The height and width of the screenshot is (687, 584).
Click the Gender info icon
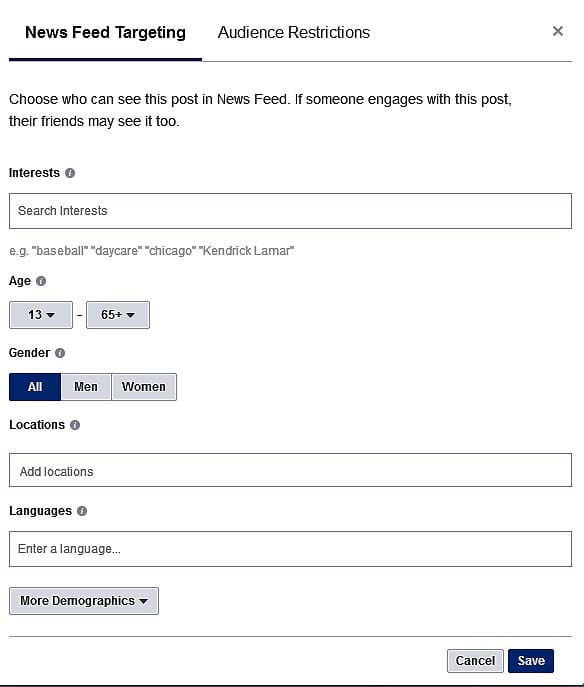(x=60, y=353)
